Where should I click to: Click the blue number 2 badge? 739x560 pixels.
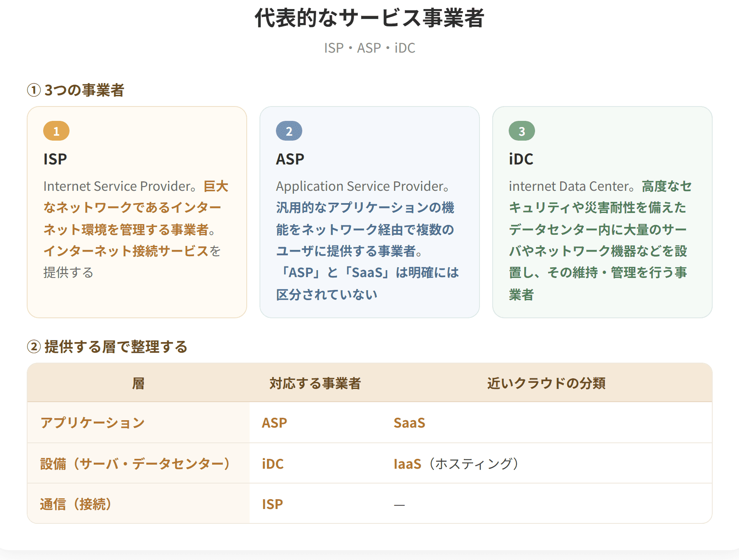pyautogui.click(x=289, y=131)
